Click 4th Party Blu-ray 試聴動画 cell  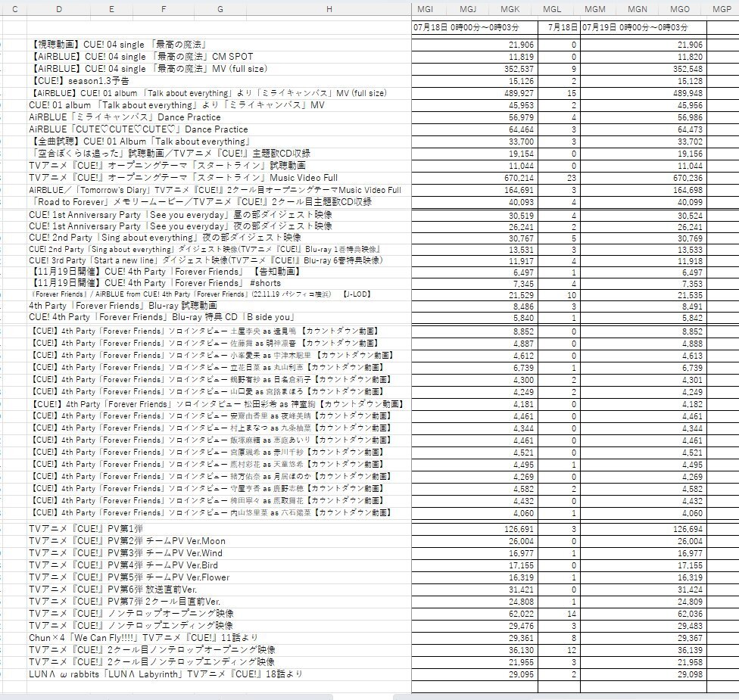[123, 306]
